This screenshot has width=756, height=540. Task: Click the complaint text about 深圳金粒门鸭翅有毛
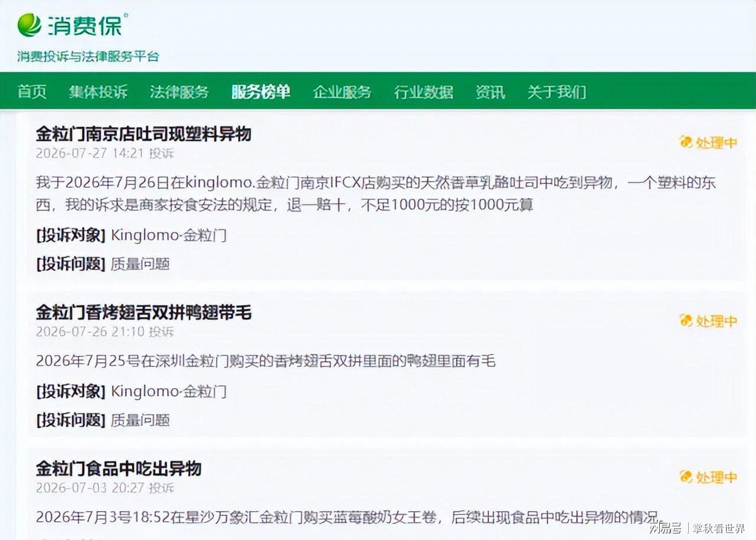(x=266, y=361)
